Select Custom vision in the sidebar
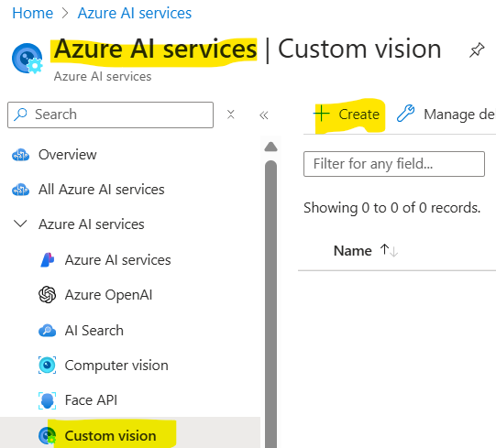Screen dimensions: 496x448 click(x=110, y=436)
